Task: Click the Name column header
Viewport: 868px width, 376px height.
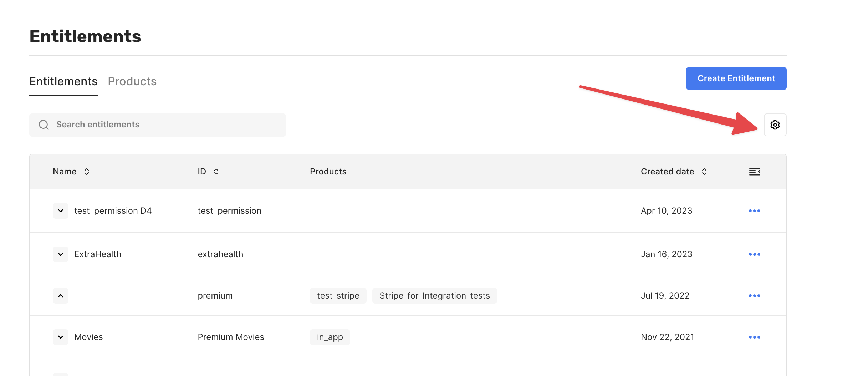Action: [x=65, y=172]
